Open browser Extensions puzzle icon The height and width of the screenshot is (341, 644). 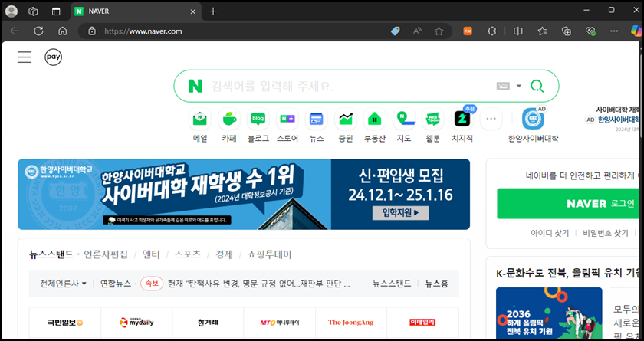click(x=491, y=31)
